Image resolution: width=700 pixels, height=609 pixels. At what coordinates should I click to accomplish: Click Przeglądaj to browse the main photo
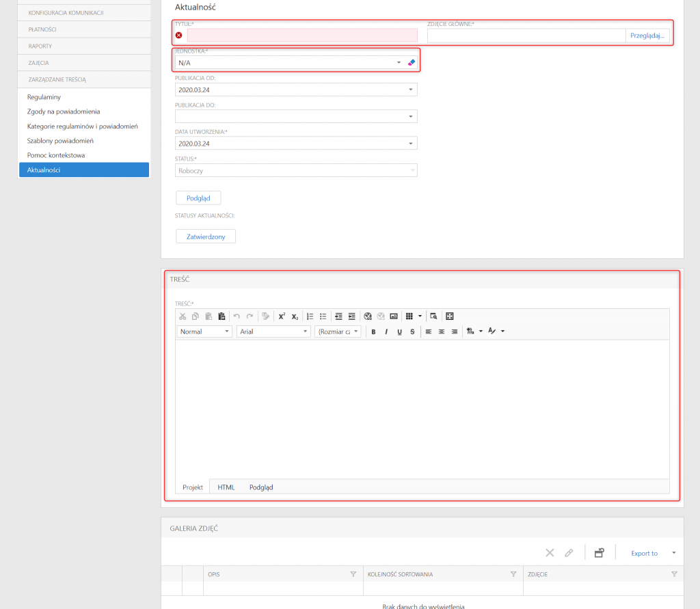(647, 36)
